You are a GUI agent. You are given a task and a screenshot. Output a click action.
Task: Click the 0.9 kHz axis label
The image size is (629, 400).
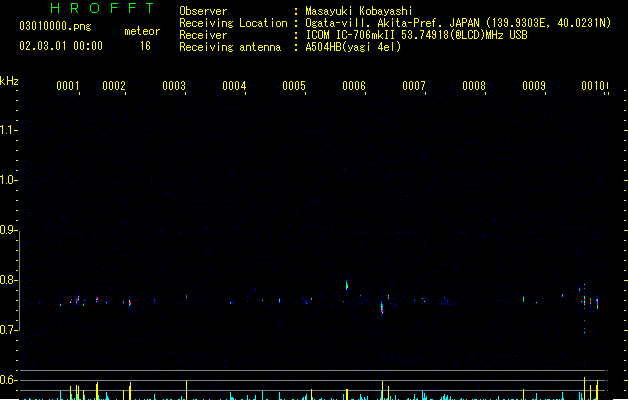click(x=7, y=230)
